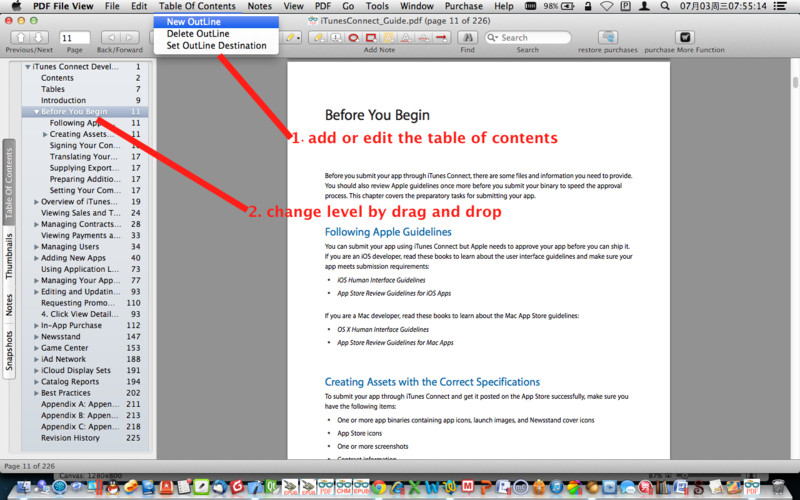Image resolution: width=800 pixels, height=500 pixels.
Task: Add a yellow highlight annotation
Action: coord(388,38)
